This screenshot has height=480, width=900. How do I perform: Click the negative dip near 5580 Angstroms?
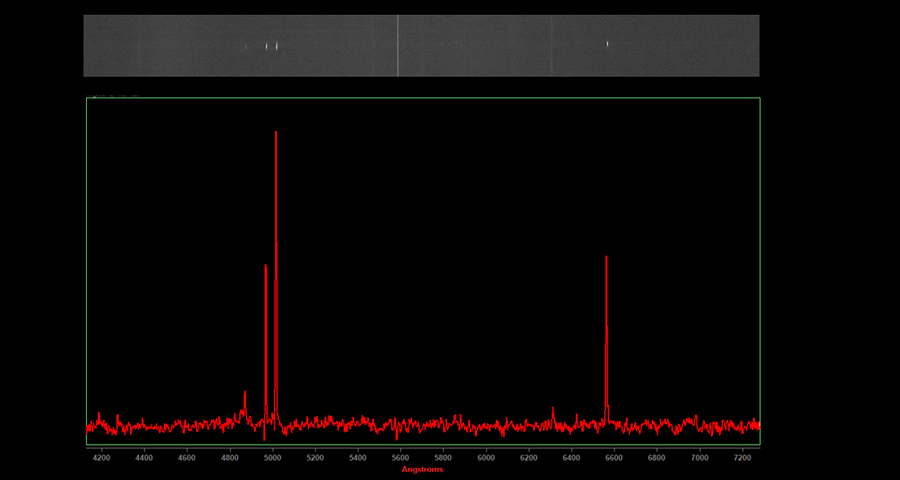[x=397, y=437]
